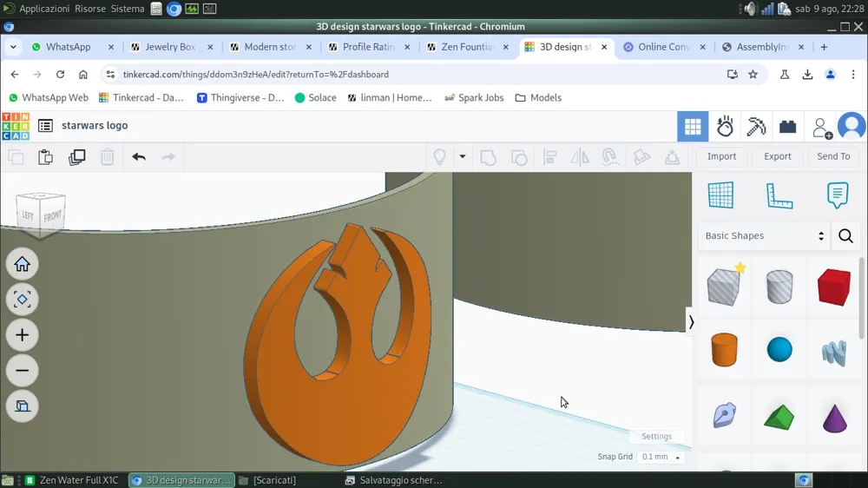Click the drop-to-workplane icon
The width and height of the screenshot is (868, 488).
coord(672,157)
